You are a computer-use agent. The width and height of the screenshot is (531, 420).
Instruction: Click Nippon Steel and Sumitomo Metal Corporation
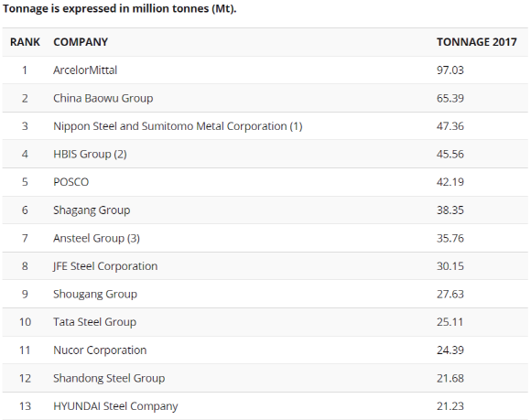point(178,126)
